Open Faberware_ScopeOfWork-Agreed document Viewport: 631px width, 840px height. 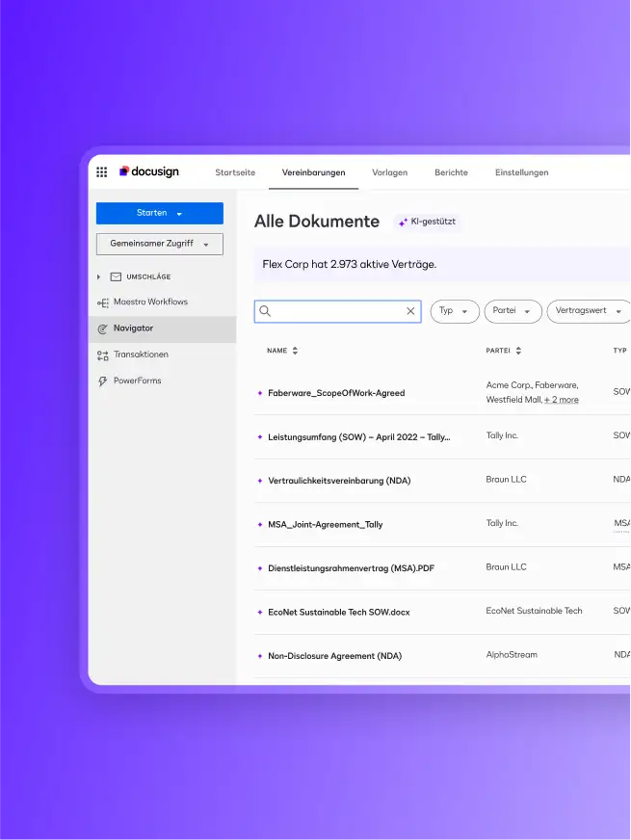tap(336, 393)
